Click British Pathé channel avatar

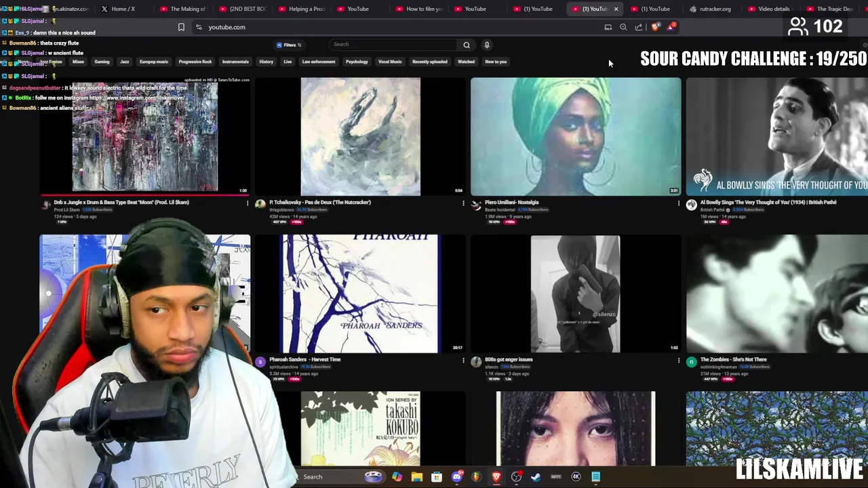click(691, 205)
